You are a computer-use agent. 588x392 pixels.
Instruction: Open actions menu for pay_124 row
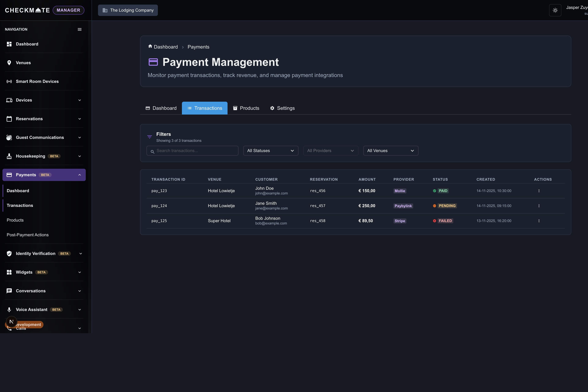coord(539,206)
